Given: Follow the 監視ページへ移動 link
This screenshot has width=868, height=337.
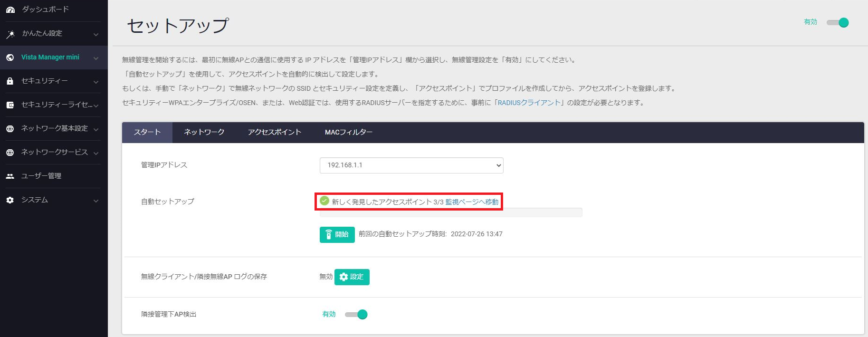Looking at the screenshot, I should (x=472, y=202).
